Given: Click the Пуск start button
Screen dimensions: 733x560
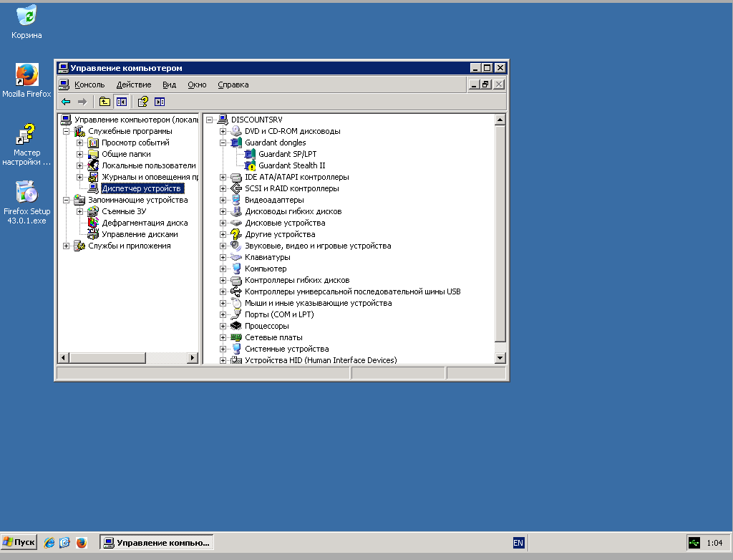Looking at the screenshot, I should (x=19, y=542).
